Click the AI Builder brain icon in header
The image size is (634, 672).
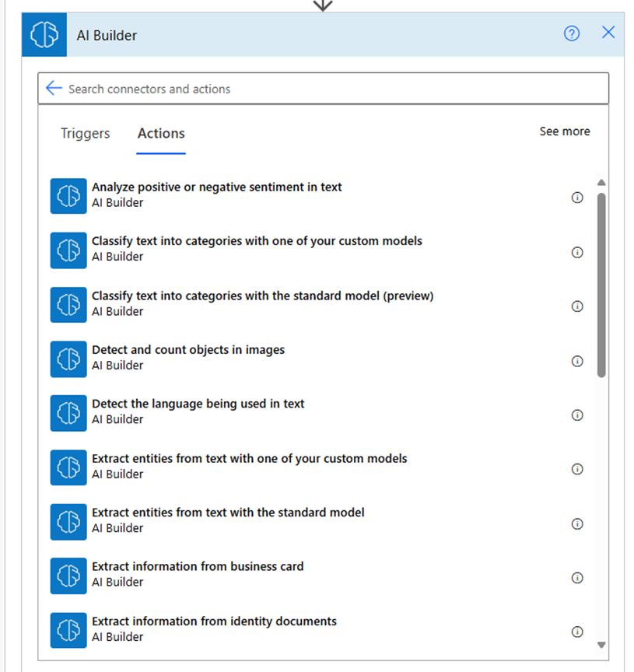(44, 35)
